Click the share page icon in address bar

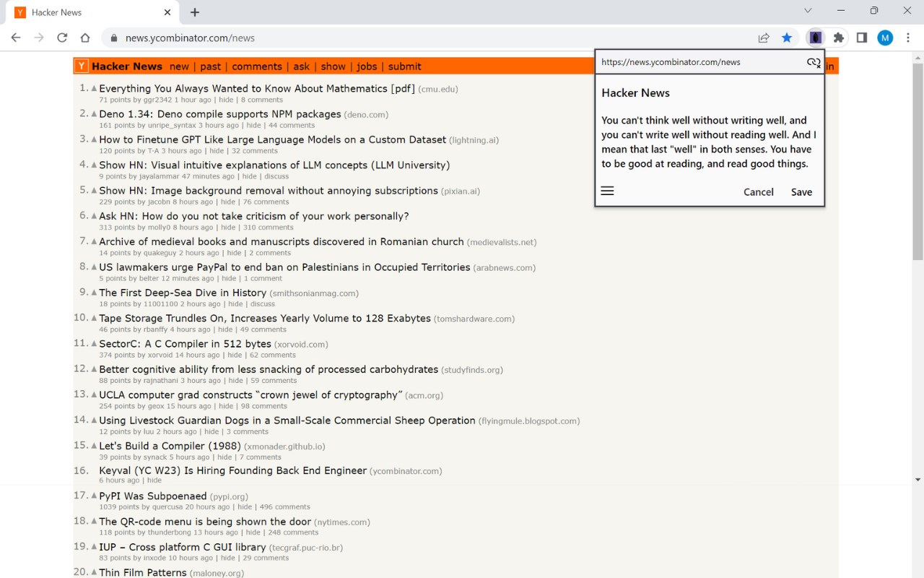pyautogui.click(x=764, y=38)
